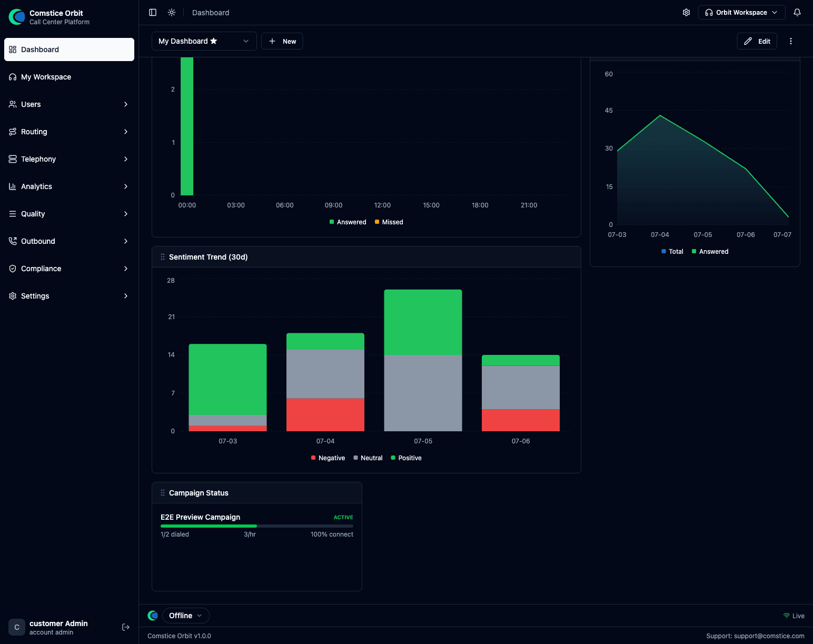Click the Analytics chart icon
813x644 pixels.
click(13, 186)
